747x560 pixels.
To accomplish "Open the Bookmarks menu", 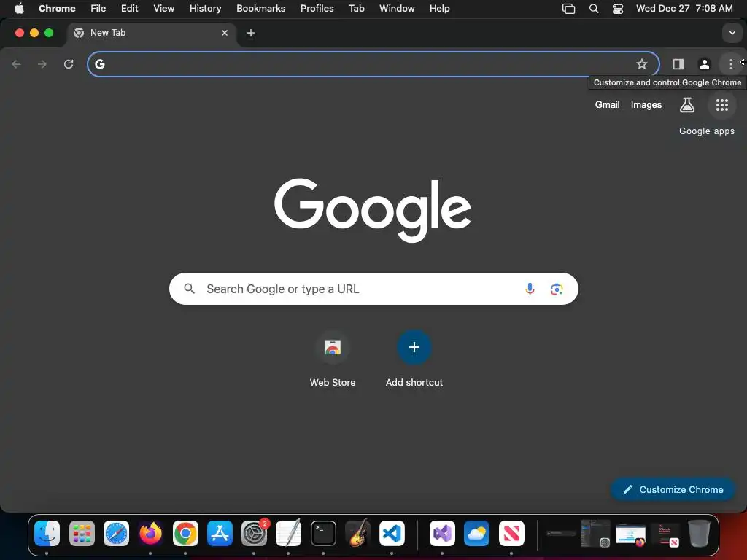I will 260,9.
